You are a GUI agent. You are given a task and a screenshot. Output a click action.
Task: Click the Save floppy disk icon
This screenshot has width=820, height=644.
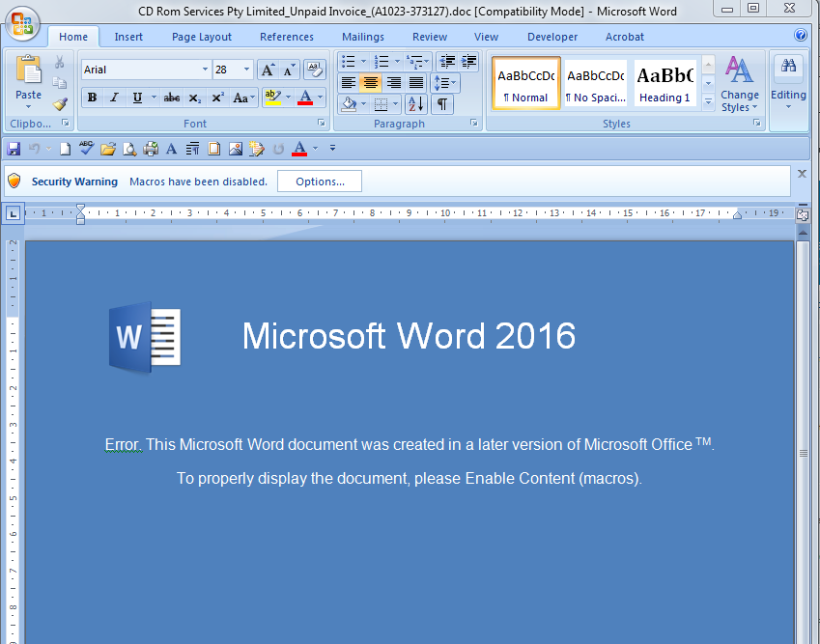click(x=14, y=149)
